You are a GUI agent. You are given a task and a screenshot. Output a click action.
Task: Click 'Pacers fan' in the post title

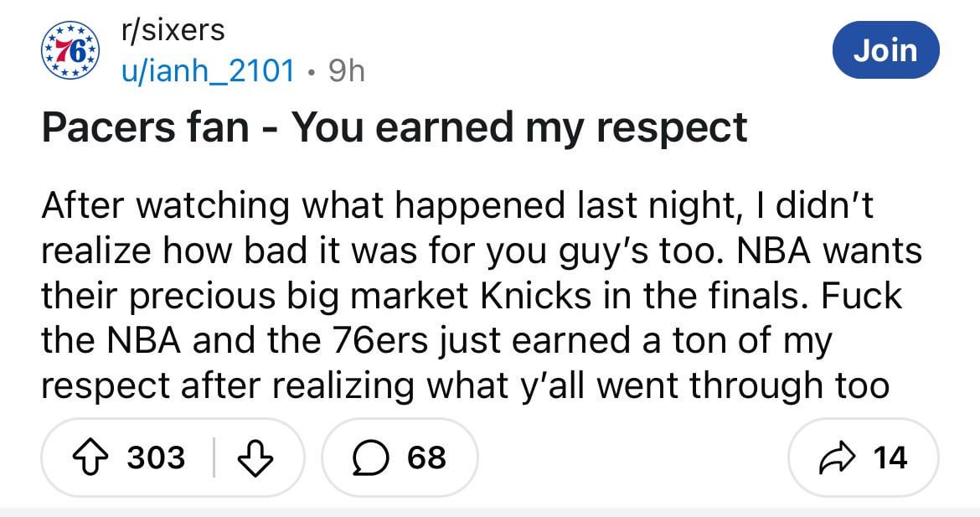[x=147, y=128]
